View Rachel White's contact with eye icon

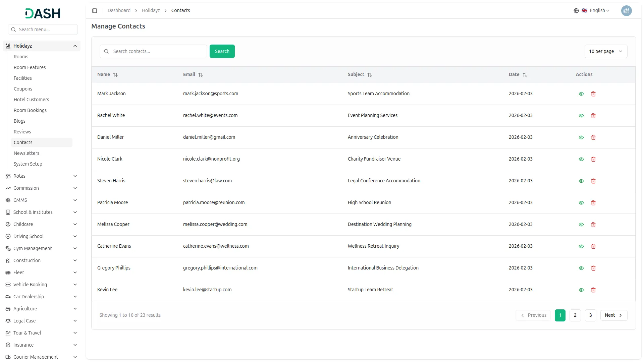click(x=581, y=116)
